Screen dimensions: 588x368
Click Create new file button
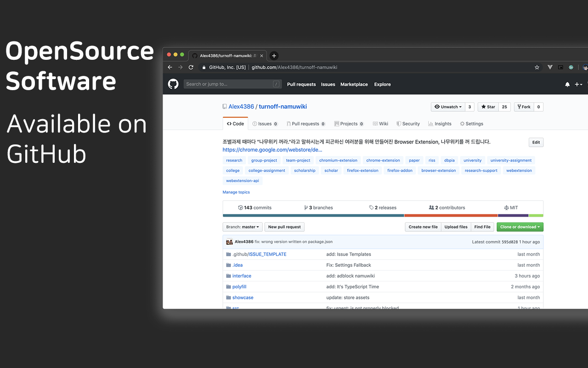point(423,227)
